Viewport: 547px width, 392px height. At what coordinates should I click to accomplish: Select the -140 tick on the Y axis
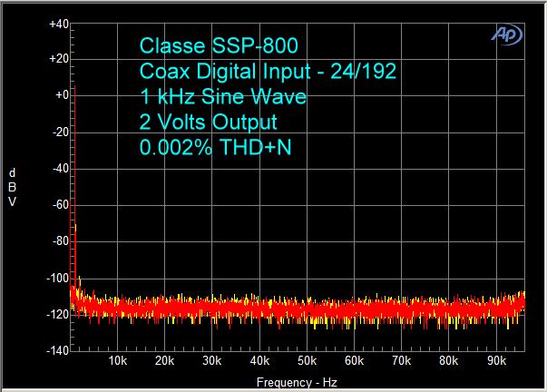(x=57, y=350)
